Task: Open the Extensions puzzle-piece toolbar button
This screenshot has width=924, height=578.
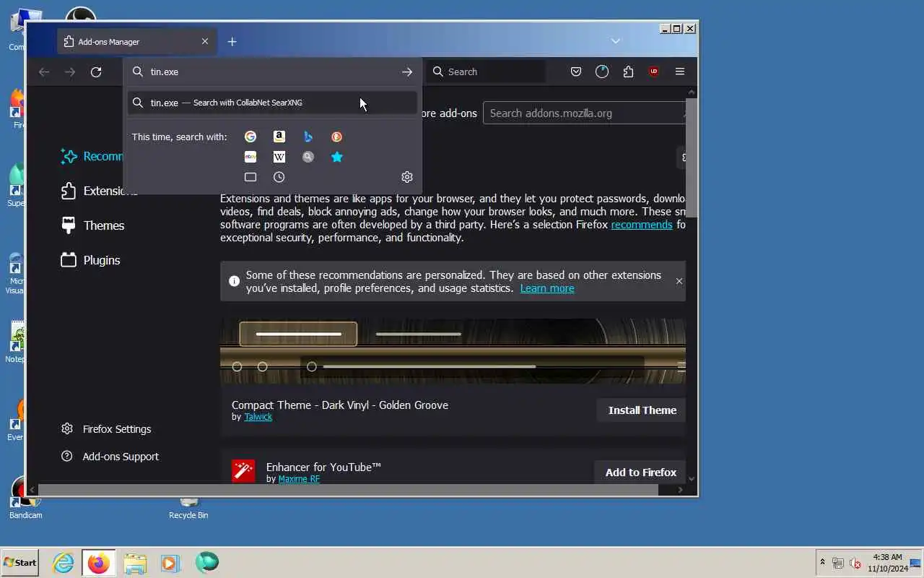Action: coord(628,72)
